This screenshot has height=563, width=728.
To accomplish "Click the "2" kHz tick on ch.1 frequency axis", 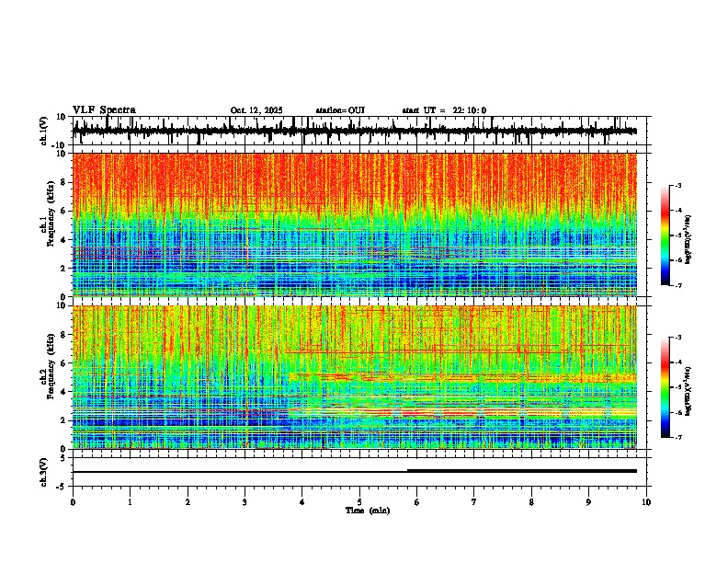I will (x=63, y=269).
